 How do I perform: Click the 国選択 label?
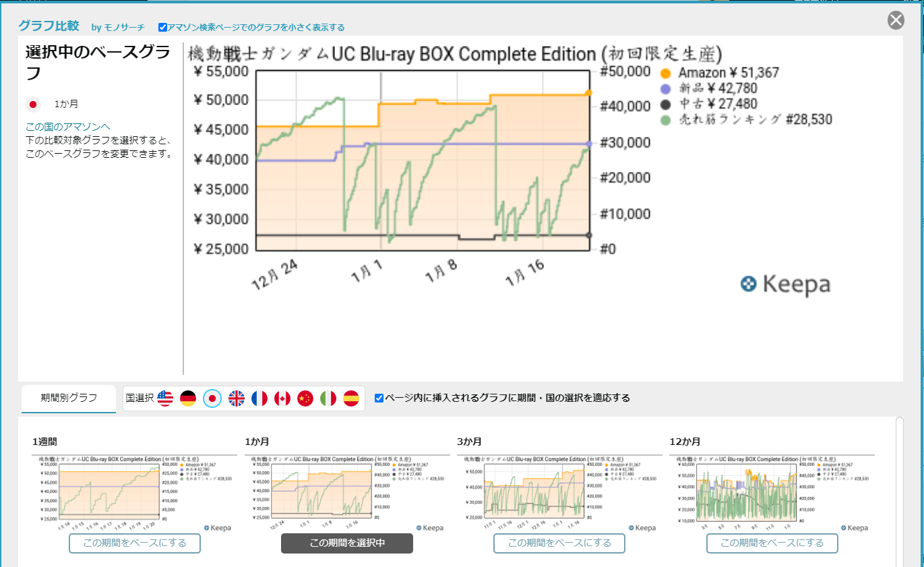(x=140, y=398)
